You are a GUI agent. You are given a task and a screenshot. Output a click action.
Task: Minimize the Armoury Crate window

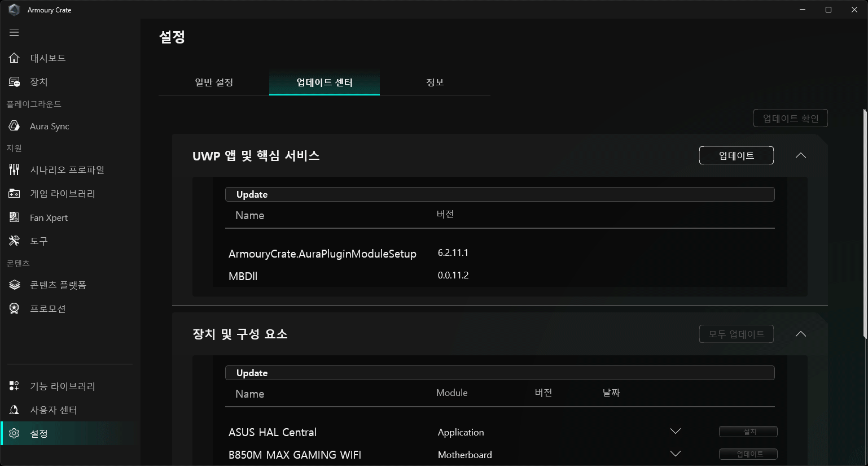pos(803,10)
